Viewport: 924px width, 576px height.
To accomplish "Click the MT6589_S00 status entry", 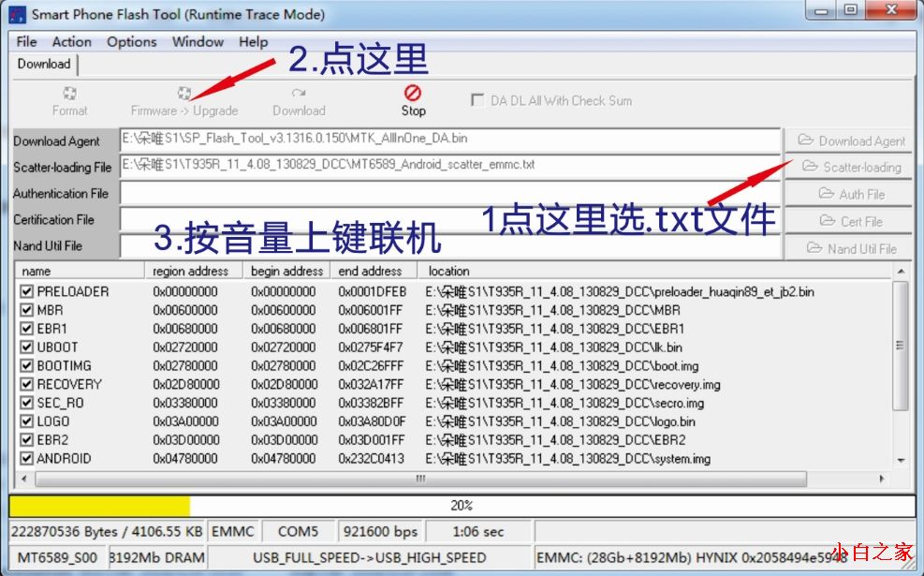I will [57, 557].
